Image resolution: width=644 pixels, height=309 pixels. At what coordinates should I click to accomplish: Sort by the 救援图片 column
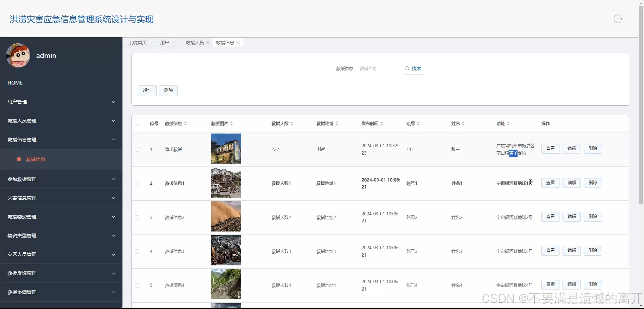pos(231,124)
